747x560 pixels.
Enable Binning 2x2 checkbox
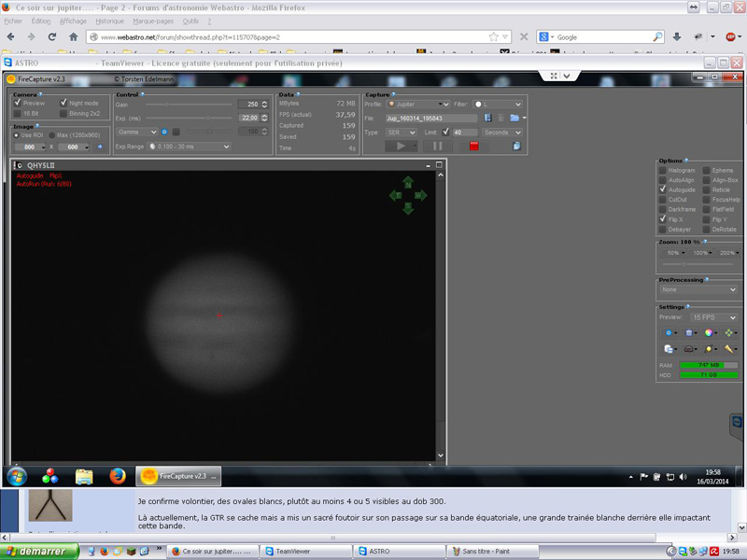pos(63,113)
